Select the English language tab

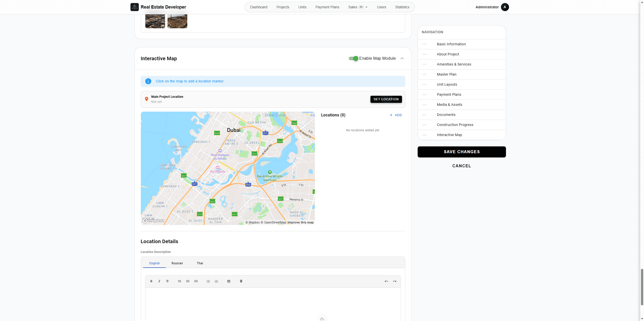154,263
